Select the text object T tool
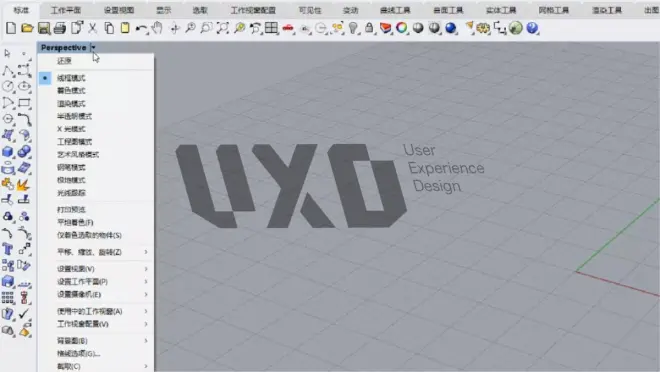 8,249
